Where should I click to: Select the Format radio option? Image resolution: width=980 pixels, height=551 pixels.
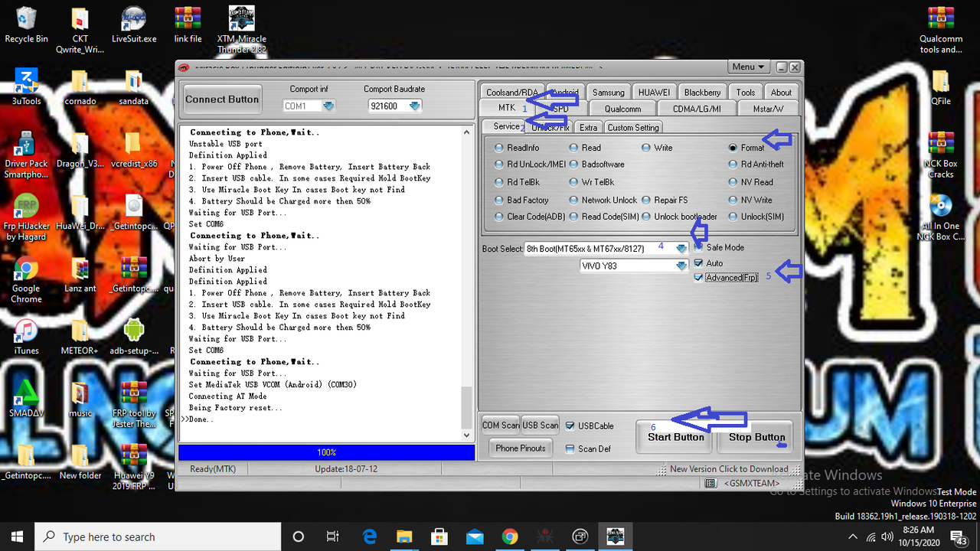click(x=733, y=148)
